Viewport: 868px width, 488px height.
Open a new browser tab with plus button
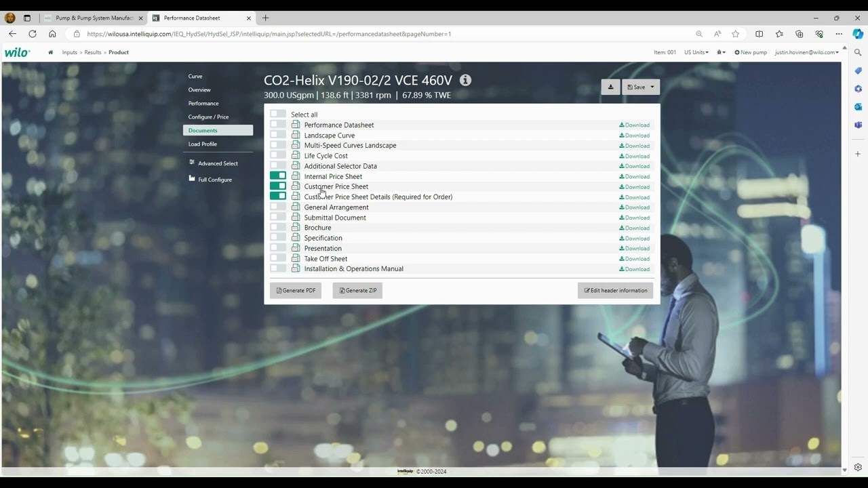pyautogui.click(x=265, y=18)
